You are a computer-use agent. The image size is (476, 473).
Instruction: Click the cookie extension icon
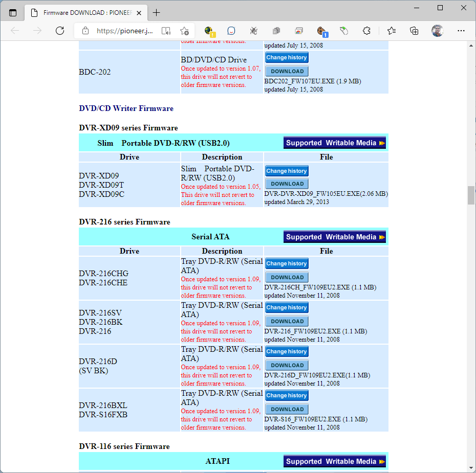321,31
